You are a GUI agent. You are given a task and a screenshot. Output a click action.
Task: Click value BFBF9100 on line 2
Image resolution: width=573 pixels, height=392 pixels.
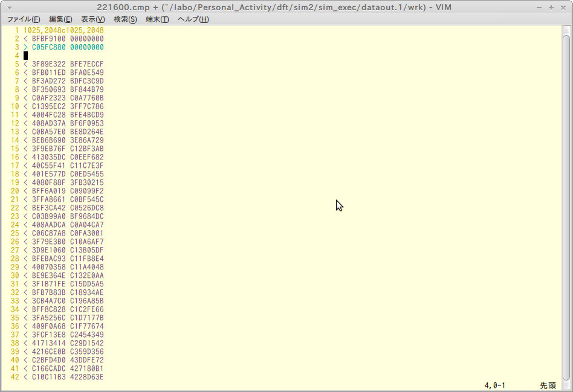pyautogui.click(x=49, y=39)
